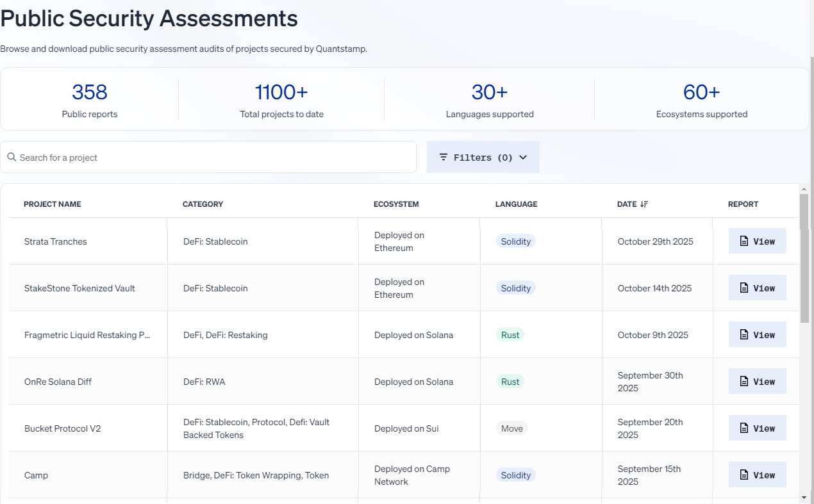
Task: Click the Rust tag on Fragmetric row
Action: pyautogui.click(x=510, y=335)
